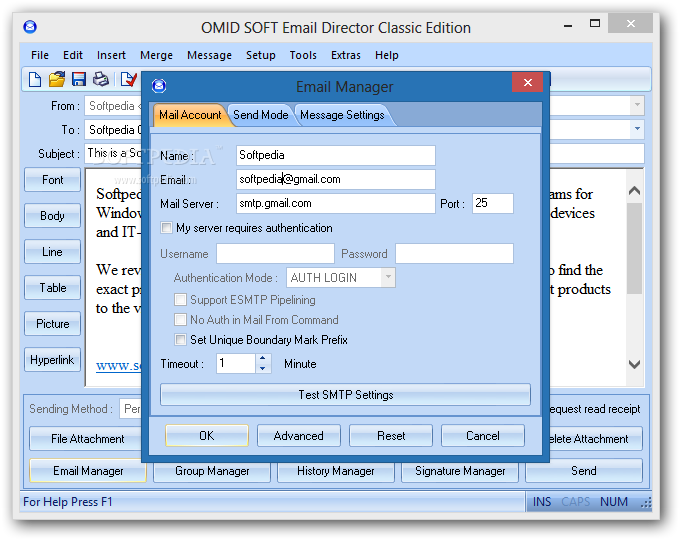680x540 pixels.
Task: Click the Line side button
Action: [52, 252]
